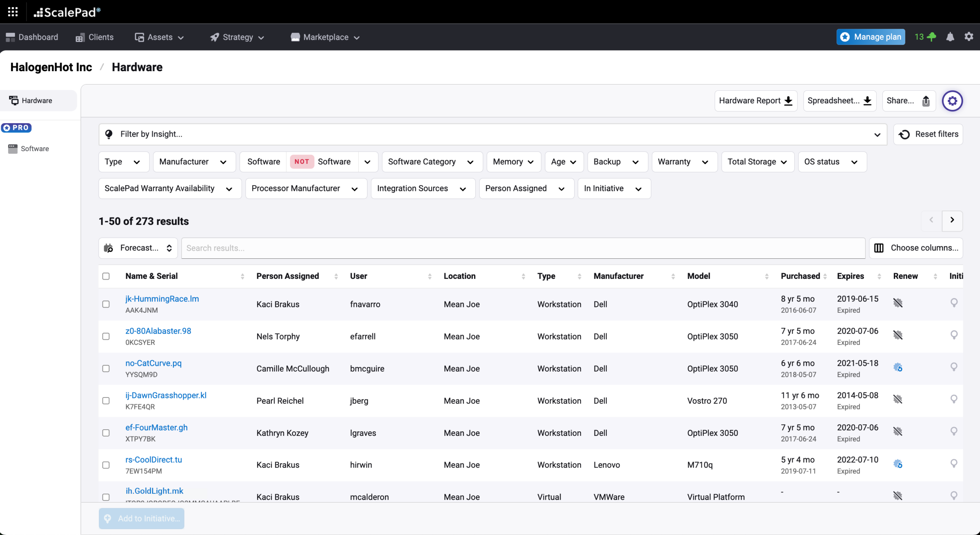Go to next results page arrow

click(x=952, y=220)
